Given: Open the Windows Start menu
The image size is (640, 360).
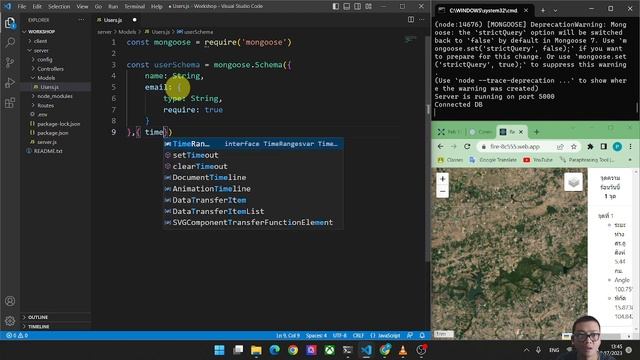Looking at the screenshot, I should point(219,350).
